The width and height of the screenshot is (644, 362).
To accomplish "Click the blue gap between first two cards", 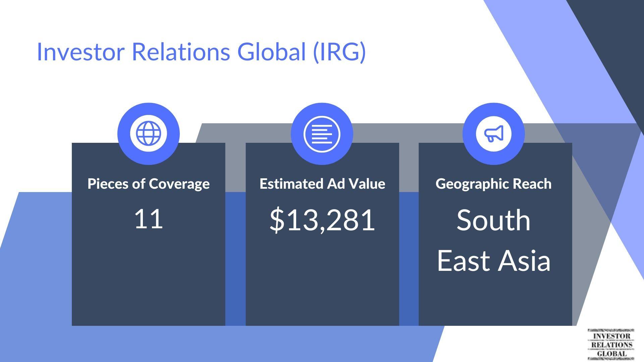I will pos(235,258).
